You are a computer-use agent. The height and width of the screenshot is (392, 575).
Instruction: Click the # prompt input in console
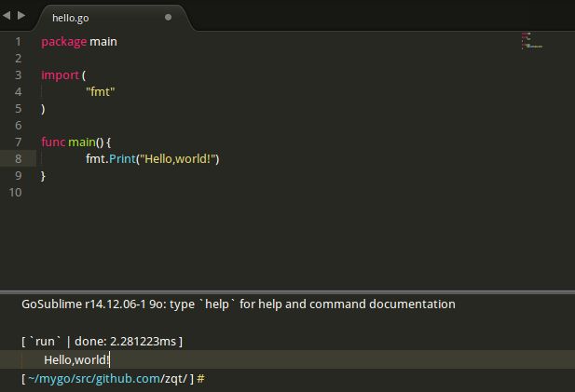click(201, 379)
